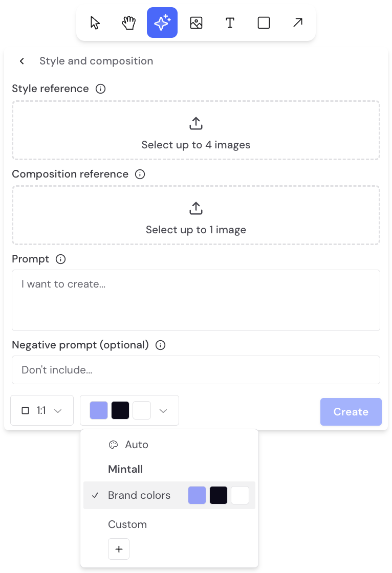
Task: Select the arrow drawing tool
Action: click(x=298, y=23)
